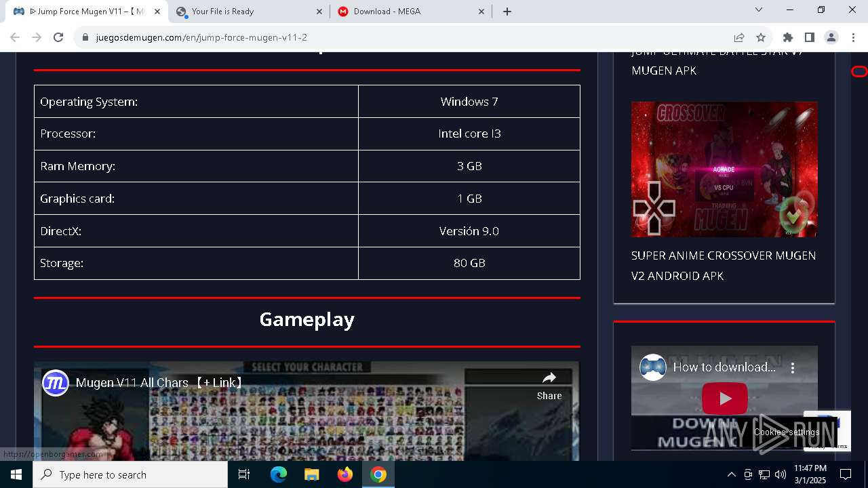
Task: Click the browser back arrow
Action: tap(15, 37)
